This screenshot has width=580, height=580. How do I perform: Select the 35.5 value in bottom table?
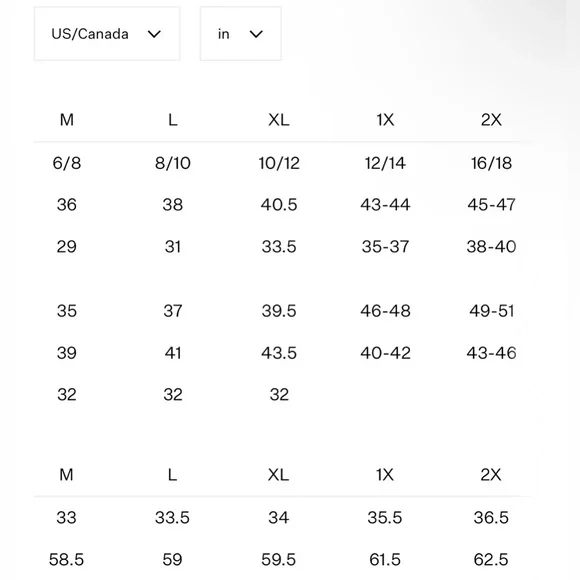(385, 517)
